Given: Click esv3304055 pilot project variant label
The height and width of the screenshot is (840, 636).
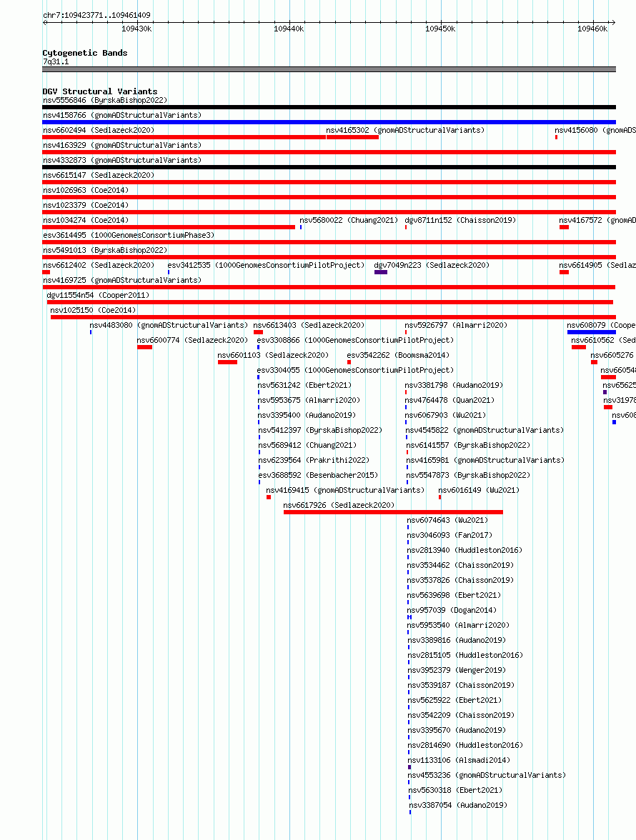Looking at the screenshot, I should click(355, 370).
